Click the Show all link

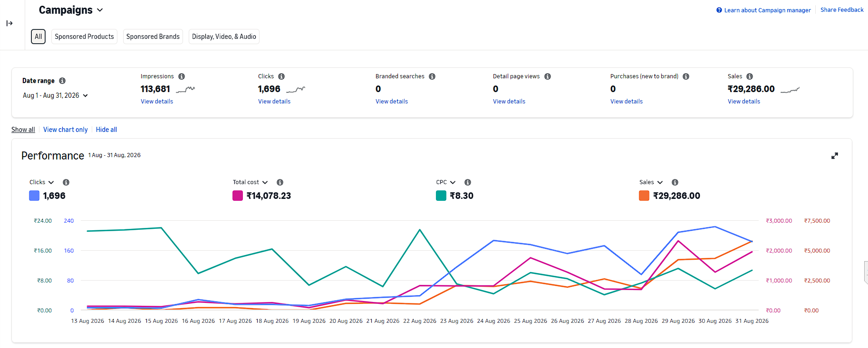[x=23, y=130]
